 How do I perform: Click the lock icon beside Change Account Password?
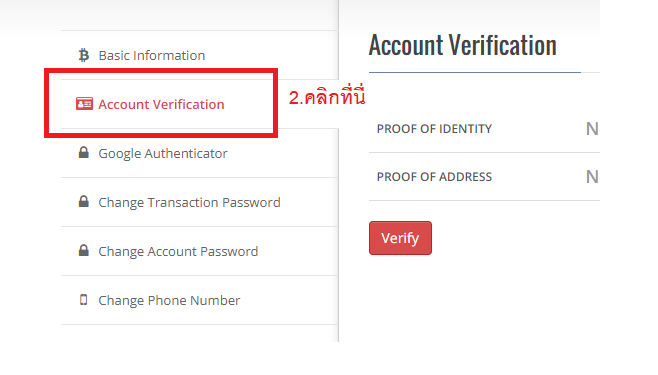tap(84, 250)
